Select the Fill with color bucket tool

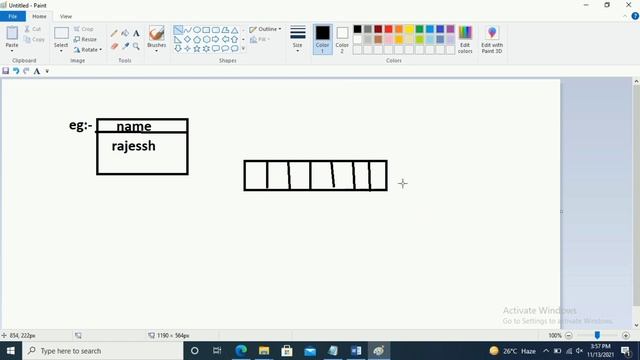[125, 33]
